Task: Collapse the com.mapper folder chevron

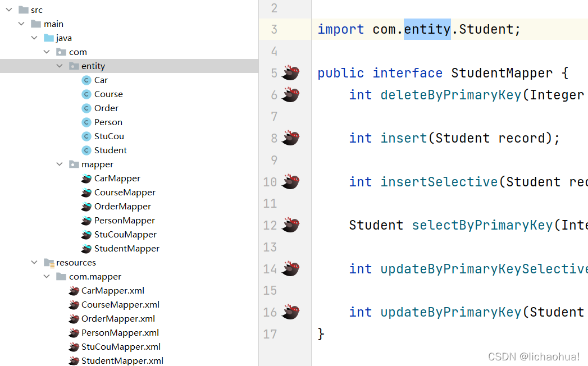Action: 47,276
